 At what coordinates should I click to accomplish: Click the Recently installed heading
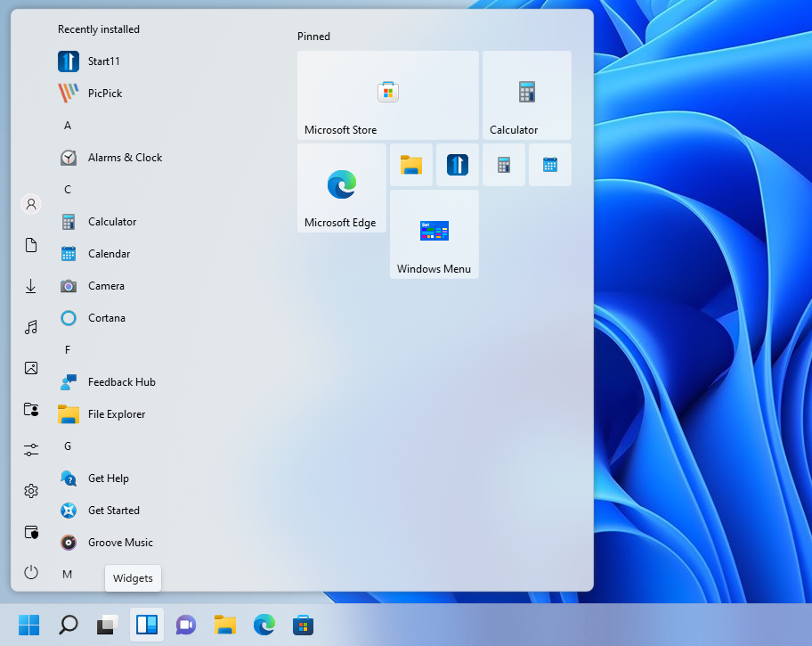click(99, 29)
